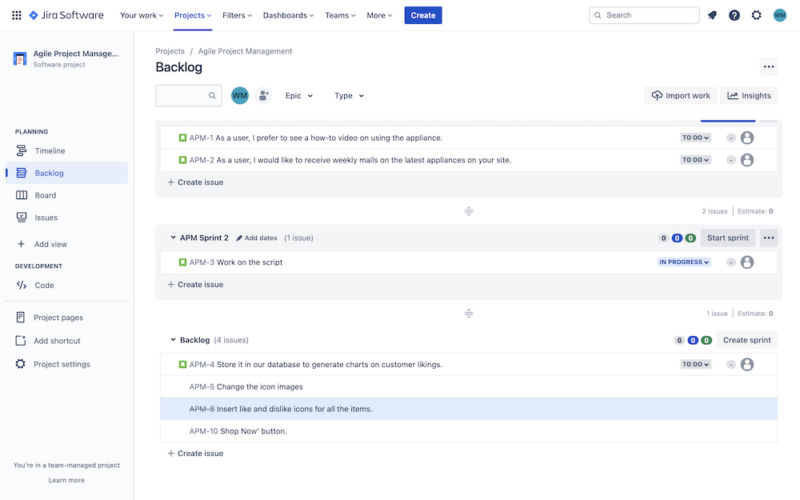
Task: Open Code under Development
Action: (x=67, y=285)
